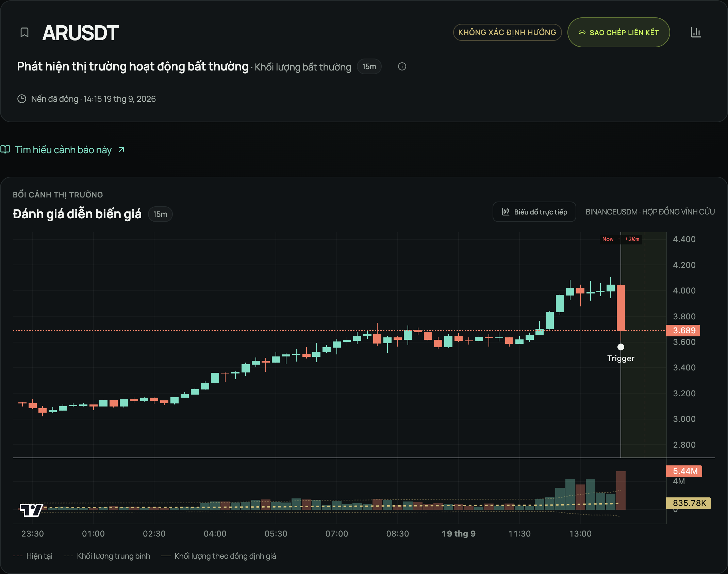Click the 2.800 price axis label
The height and width of the screenshot is (574, 728).
(x=684, y=445)
